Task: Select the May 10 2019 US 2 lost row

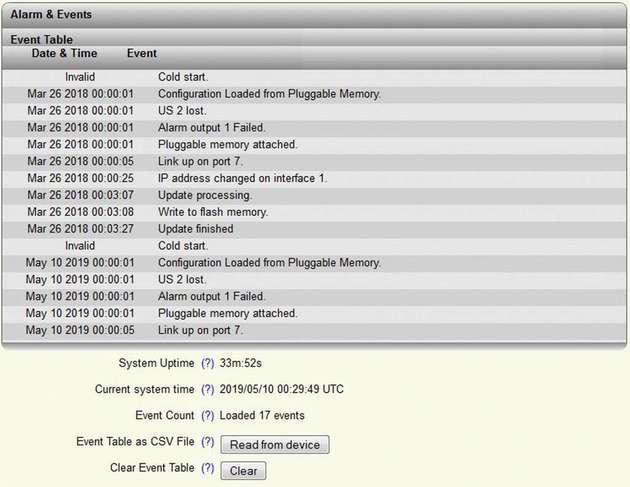Action: [314, 280]
